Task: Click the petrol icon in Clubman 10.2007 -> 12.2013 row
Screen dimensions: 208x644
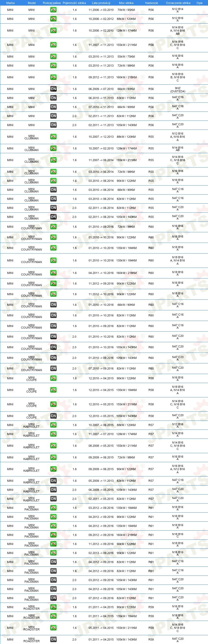Action: coord(53,137)
